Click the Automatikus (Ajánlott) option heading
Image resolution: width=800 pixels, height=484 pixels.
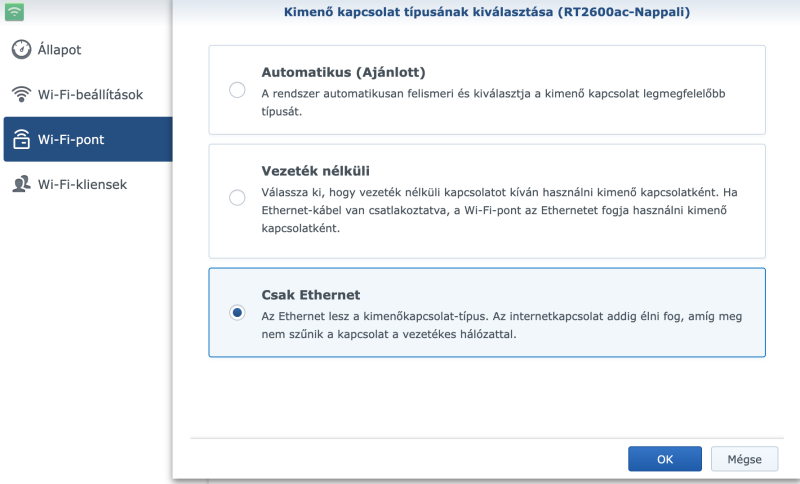pyautogui.click(x=343, y=73)
